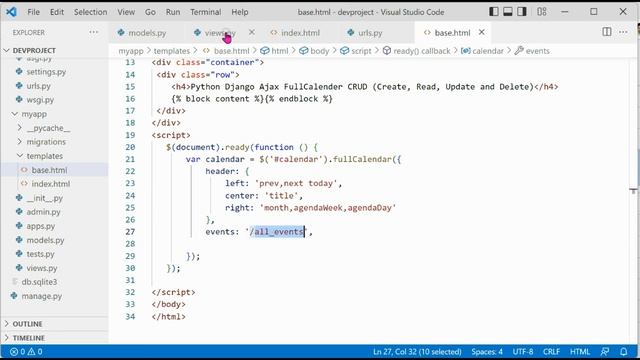The height and width of the screenshot is (360, 640).
Task: Select language mode HTML
Action: 580,351
